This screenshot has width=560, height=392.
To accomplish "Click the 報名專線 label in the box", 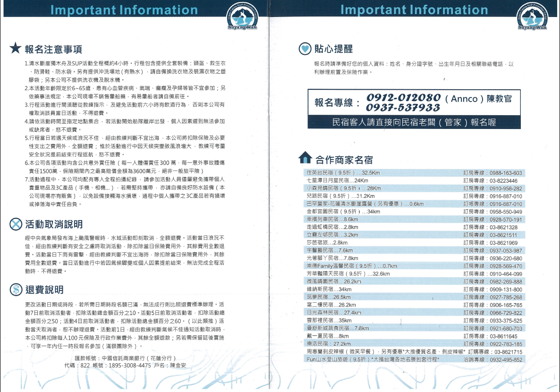I will point(337,103).
